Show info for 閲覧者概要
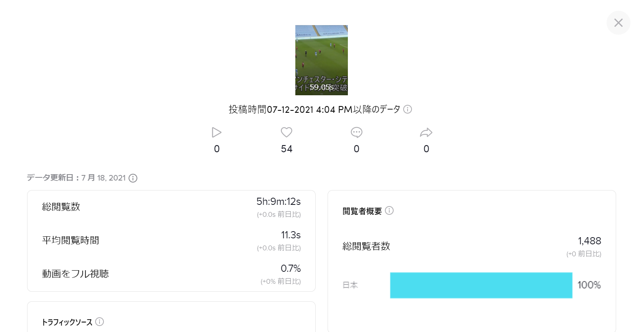The image size is (644, 332). tap(389, 210)
